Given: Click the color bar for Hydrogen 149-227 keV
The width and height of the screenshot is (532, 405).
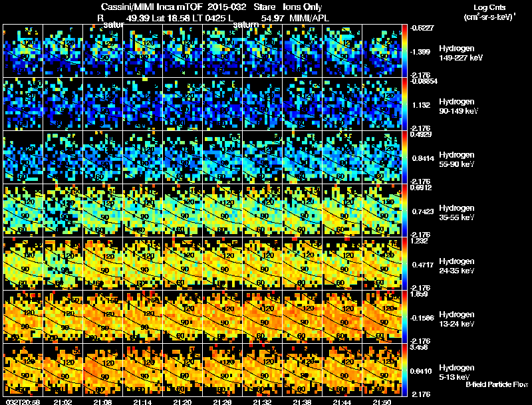Looking at the screenshot, I should coord(404,51).
